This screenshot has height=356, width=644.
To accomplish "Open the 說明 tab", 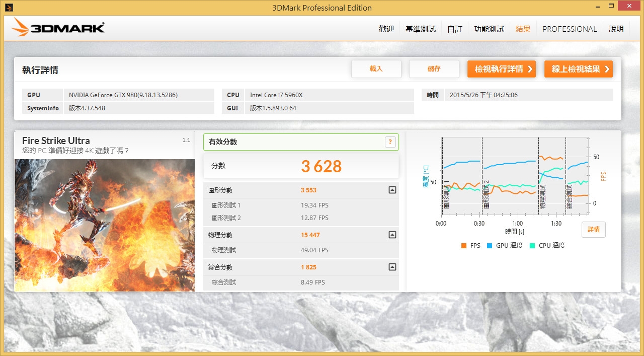I will point(616,29).
